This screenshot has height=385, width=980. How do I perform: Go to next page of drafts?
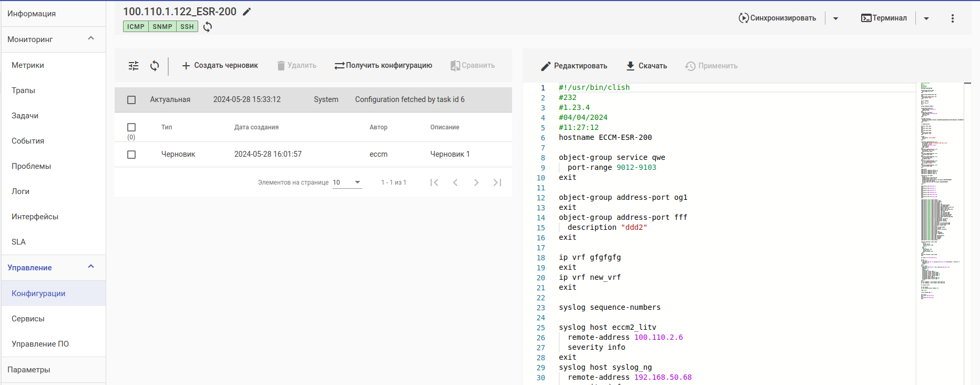point(476,183)
